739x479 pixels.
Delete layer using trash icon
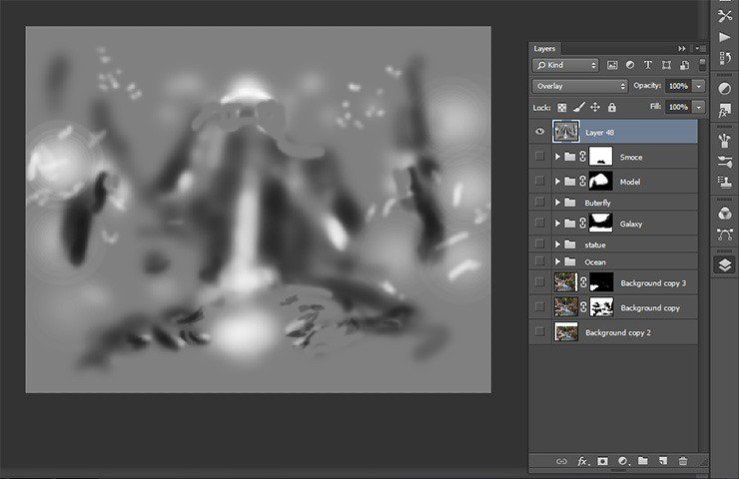point(683,461)
